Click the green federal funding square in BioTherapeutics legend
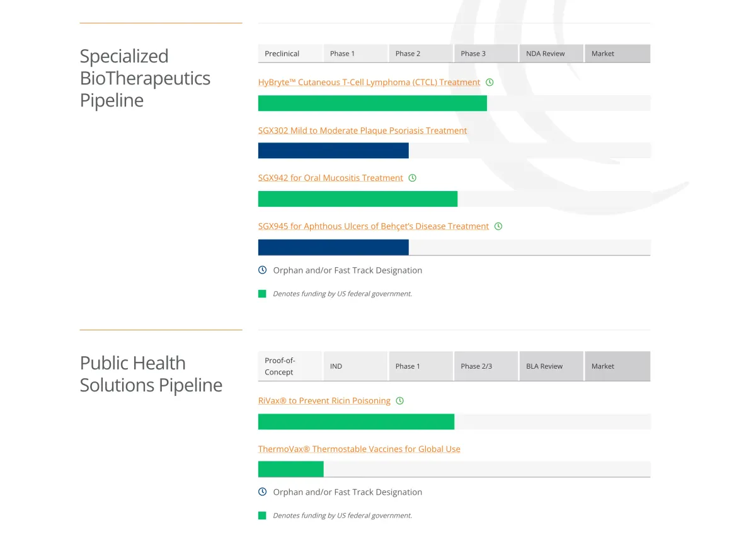Image resolution: width=756 pixels, height=556 pixels. [262, 293]
